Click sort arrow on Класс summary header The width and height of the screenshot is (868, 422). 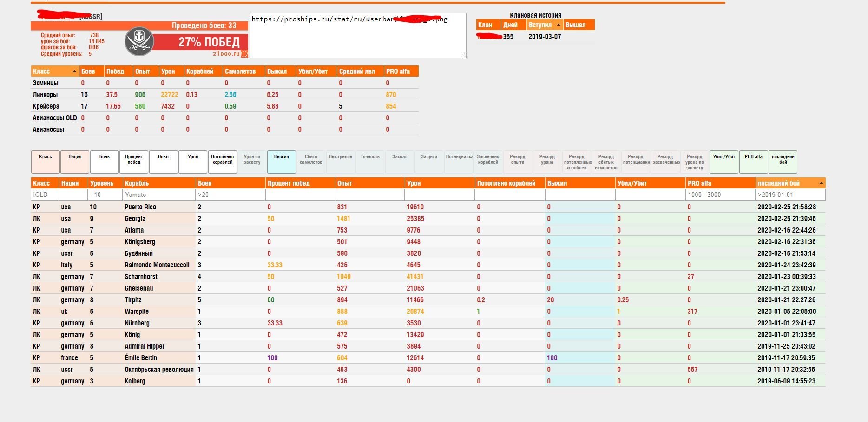click(74, 71)
